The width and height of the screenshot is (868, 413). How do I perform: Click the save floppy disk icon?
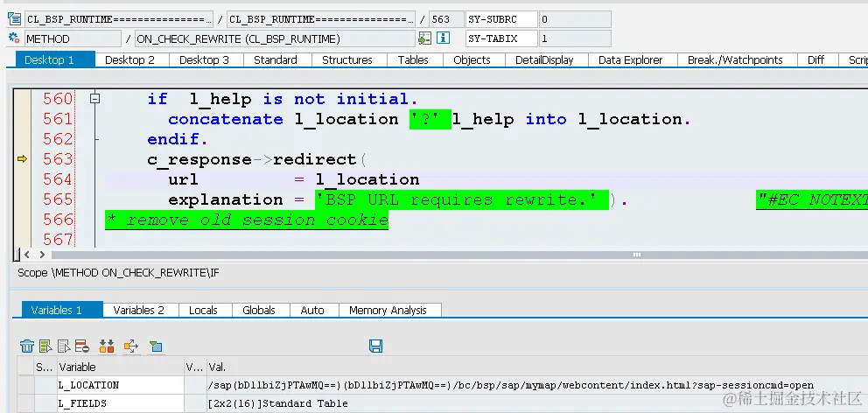[376, 346]
